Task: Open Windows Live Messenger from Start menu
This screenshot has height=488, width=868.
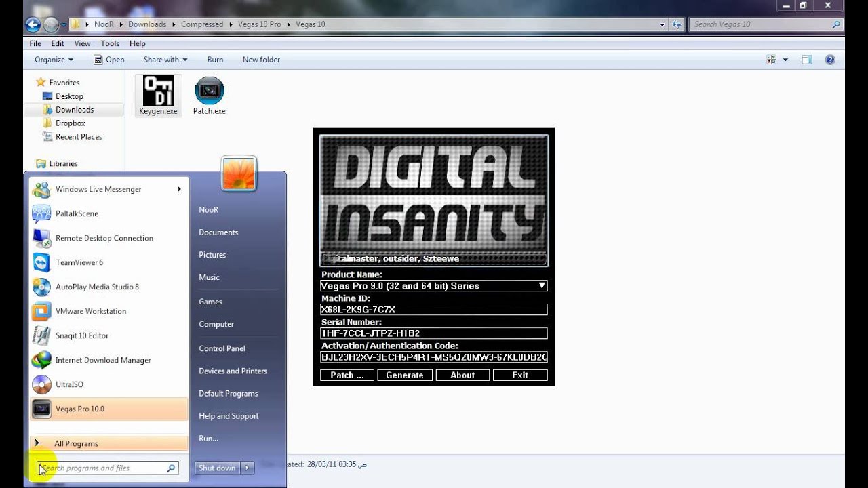Action: pyautogui.click(x=107, y=189)
